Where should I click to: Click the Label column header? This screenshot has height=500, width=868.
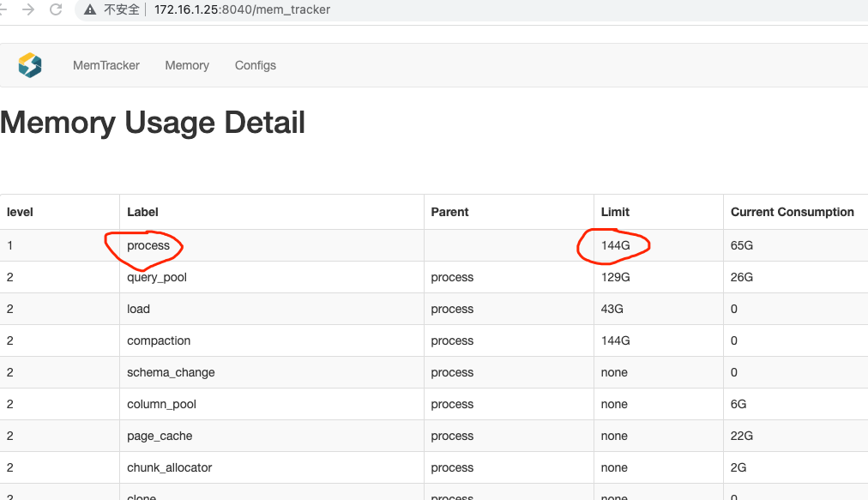142,212
